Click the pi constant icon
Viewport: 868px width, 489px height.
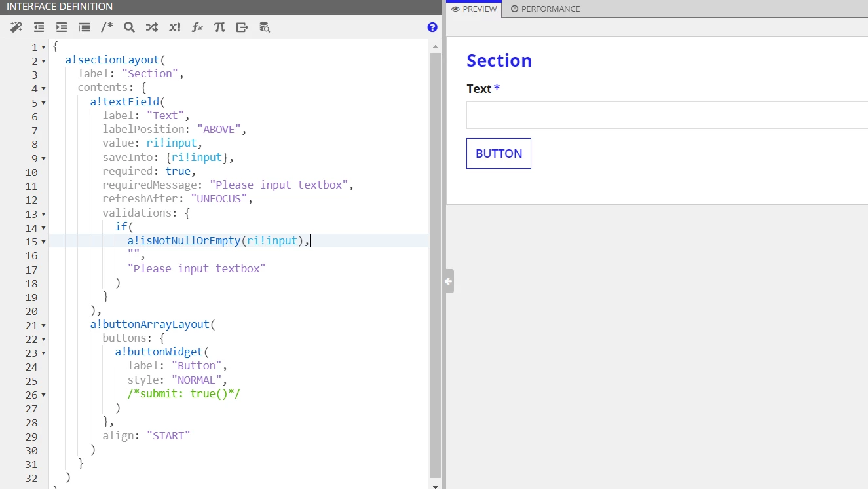coord(219,27)
